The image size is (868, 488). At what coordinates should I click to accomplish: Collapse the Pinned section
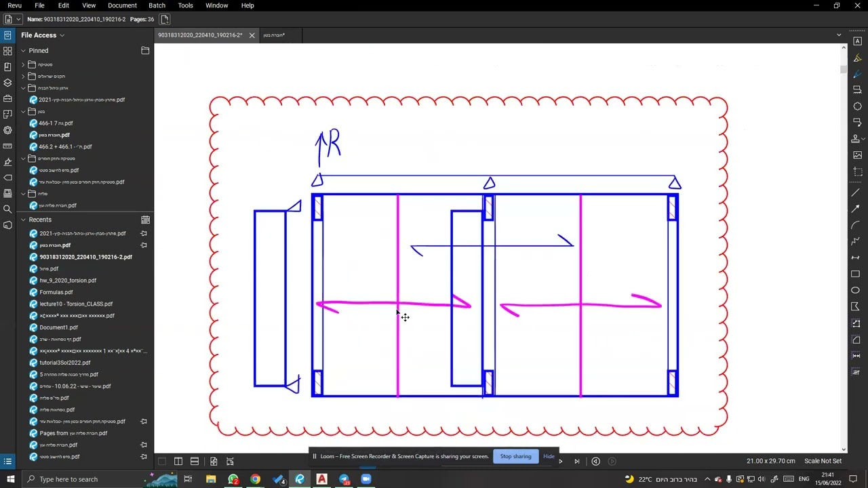(x=23, y=51)
